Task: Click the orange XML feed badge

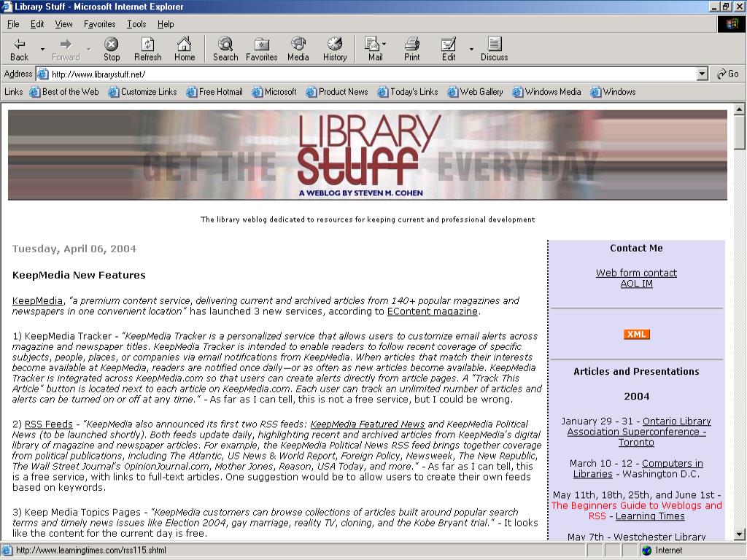Action: tap(636, 334)
